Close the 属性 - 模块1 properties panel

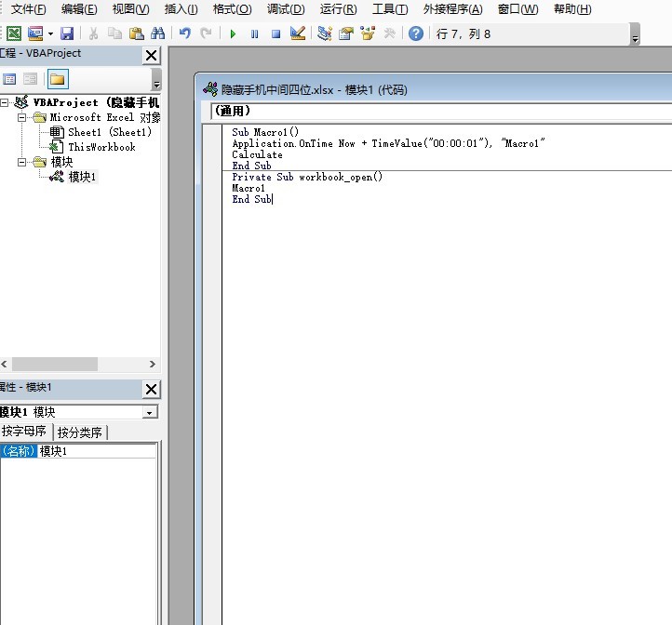pyautogui.click(x=152, y=389)
